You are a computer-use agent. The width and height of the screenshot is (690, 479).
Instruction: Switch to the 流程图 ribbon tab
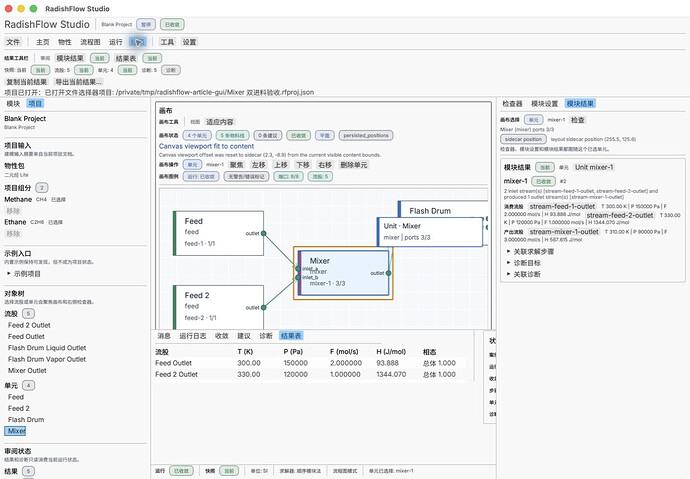pos(90,42)
